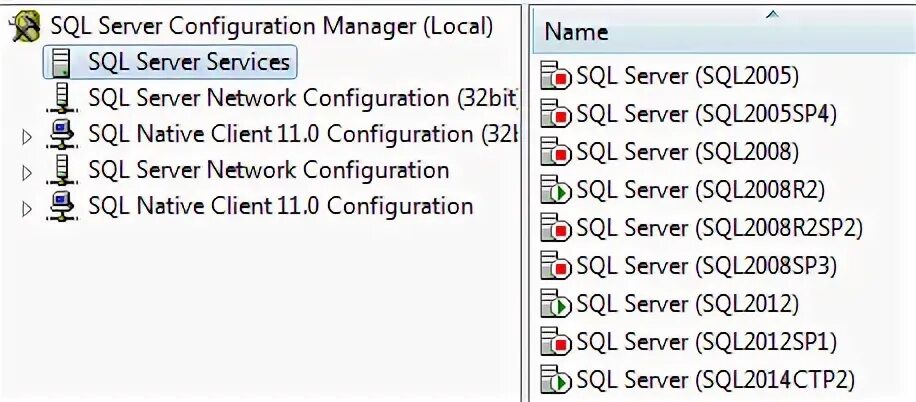The height and width of the screenshot is (402, 916).
Task: Click the stopped icon of SQL Server (SQL2008R2SP2)
Action: pyautogui.click(x=555, y=228)
